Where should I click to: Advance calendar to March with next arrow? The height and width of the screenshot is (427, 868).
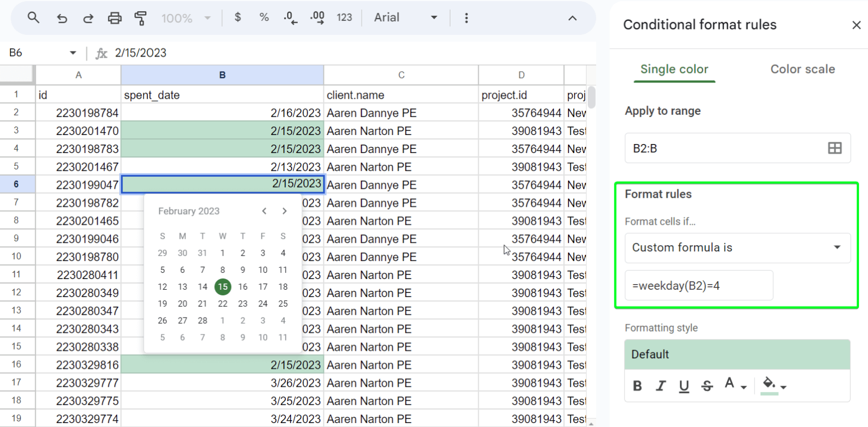284,211
